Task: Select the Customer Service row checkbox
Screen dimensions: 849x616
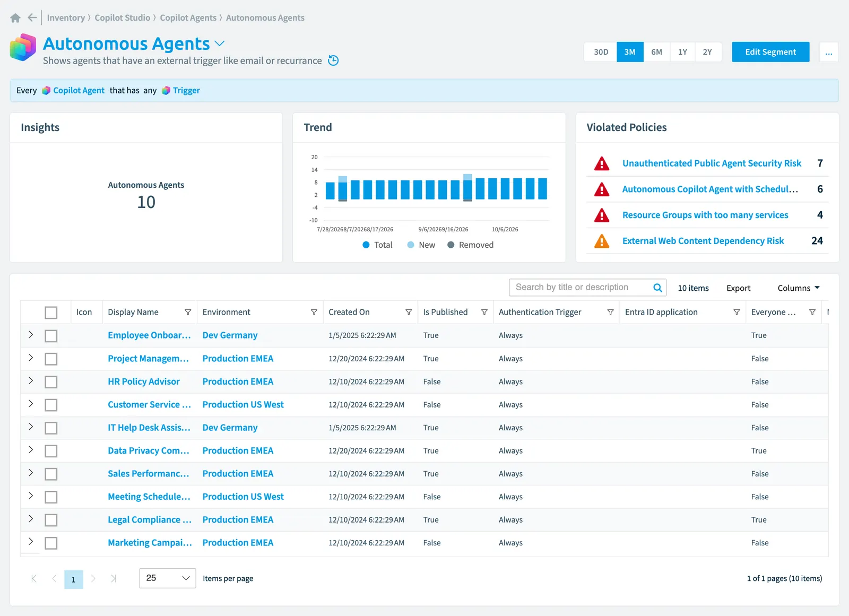Action: pyautogui.click(x=51, y=405)
